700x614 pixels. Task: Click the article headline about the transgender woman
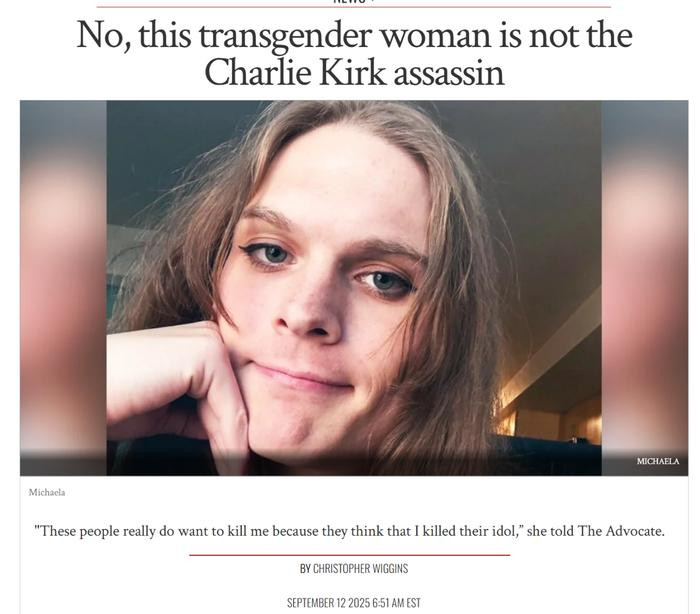(x=354, y=54)
